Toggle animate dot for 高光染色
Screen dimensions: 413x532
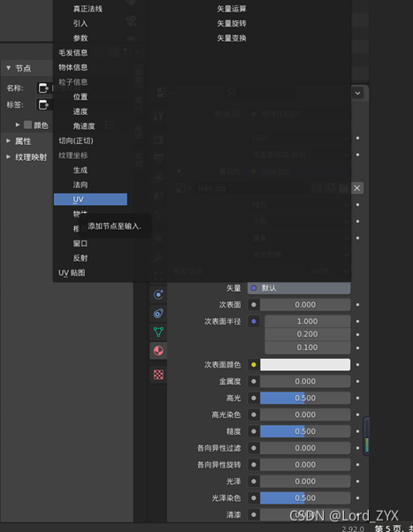357,414
